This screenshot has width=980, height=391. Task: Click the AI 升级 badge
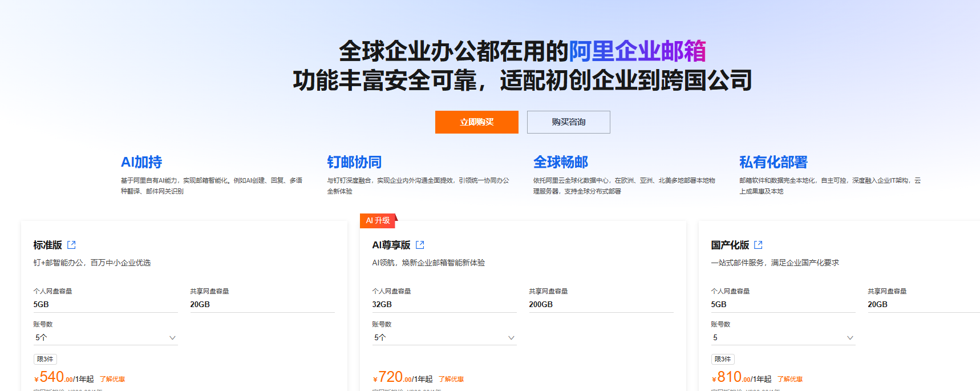coord(378,220)
